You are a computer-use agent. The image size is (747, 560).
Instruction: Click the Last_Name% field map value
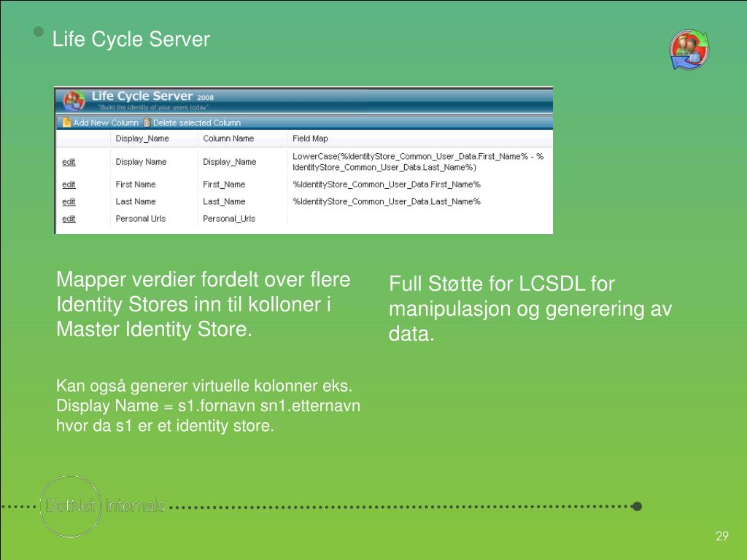point(387,201)
